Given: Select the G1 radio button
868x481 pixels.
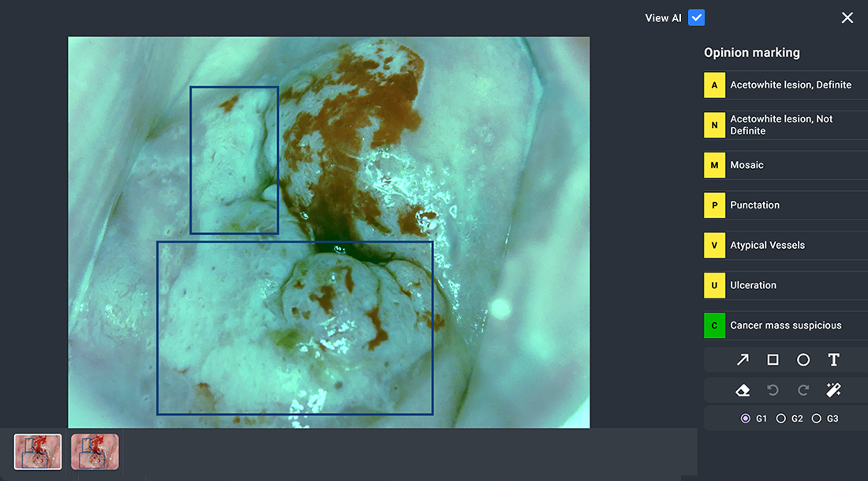Looking at the screenshot, I should click(x=746, y=419).
